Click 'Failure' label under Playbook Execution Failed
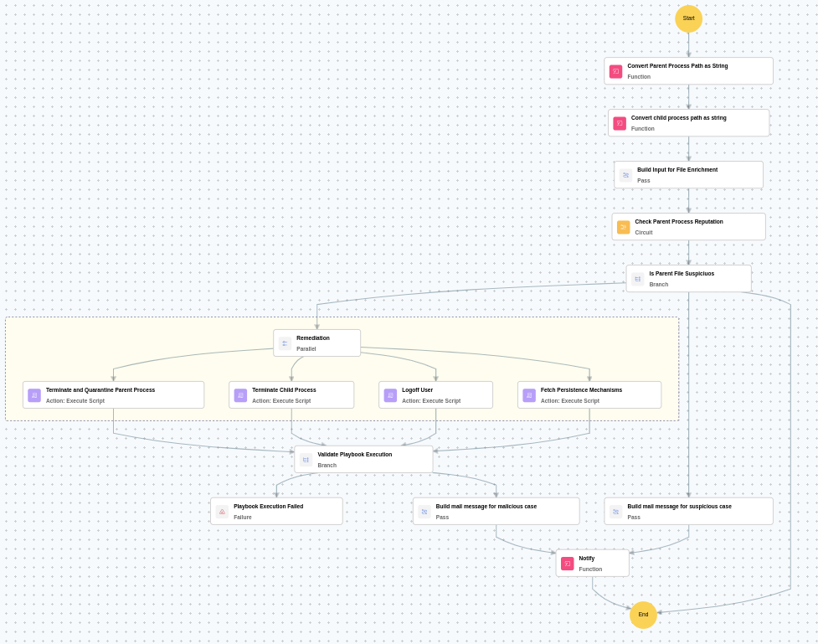This screenshot has width=818, height=644. click(x=243, y=518)
